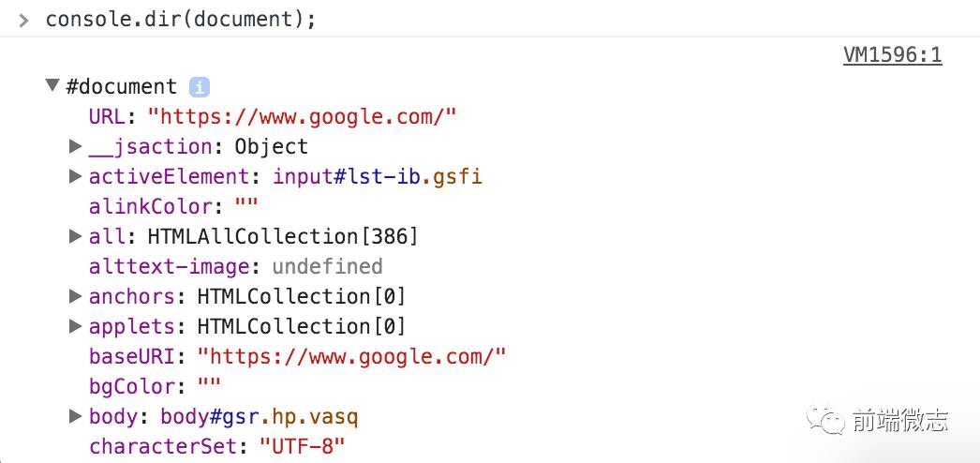980x463 pixels.
Task: Expand the activeElement property
Action: point(76,176)
